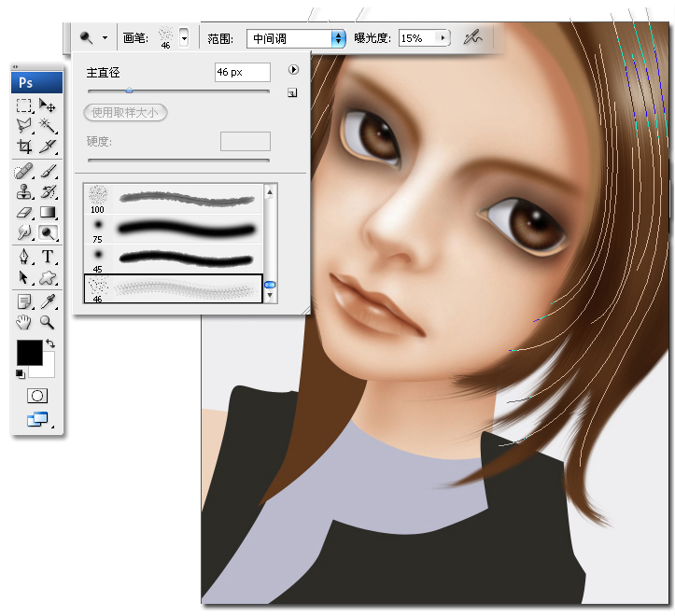Image resolution: width=675 pixels, height=616 pixels.
Task: Select the Eraser tool
Action: tap(24, 212)
